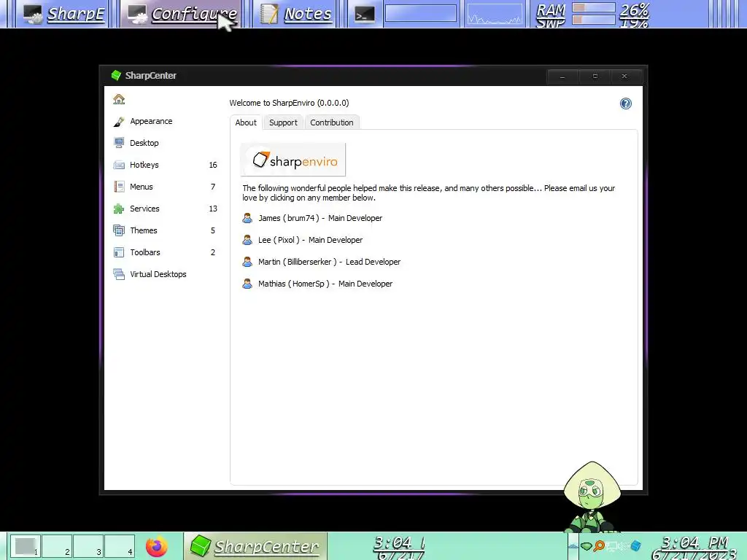Click the Configure button in top bar
The width and height of the screenshot is (747, 560).
pos(182,14)
